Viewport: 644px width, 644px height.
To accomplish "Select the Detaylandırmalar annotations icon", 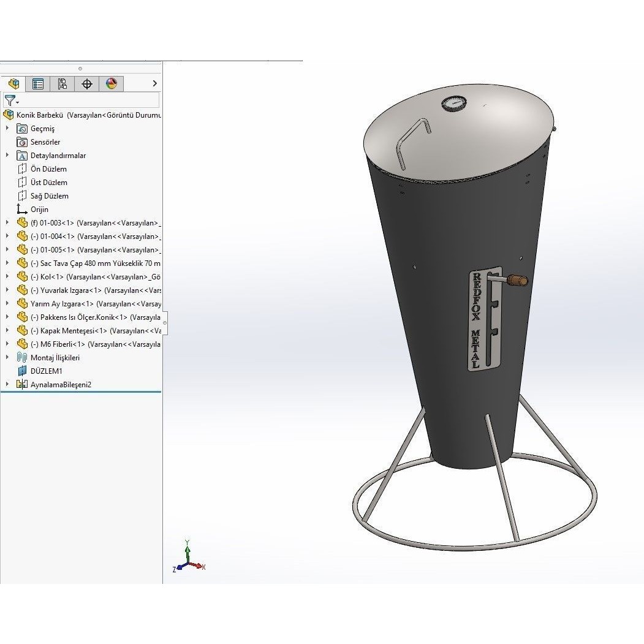I will click(22, 156).
